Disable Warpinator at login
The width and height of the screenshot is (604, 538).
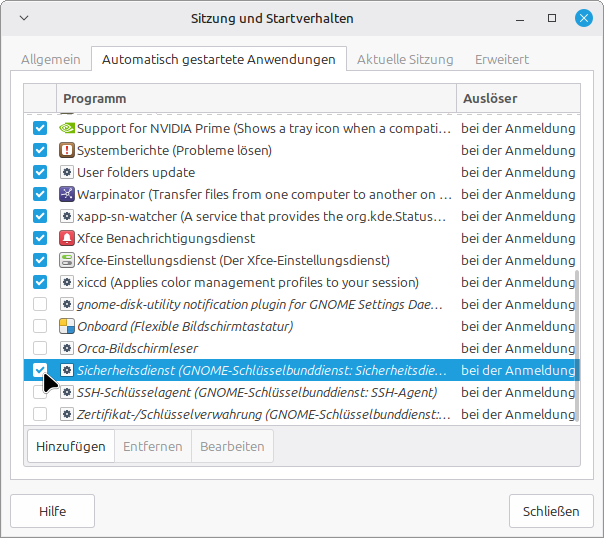point(40,194)
